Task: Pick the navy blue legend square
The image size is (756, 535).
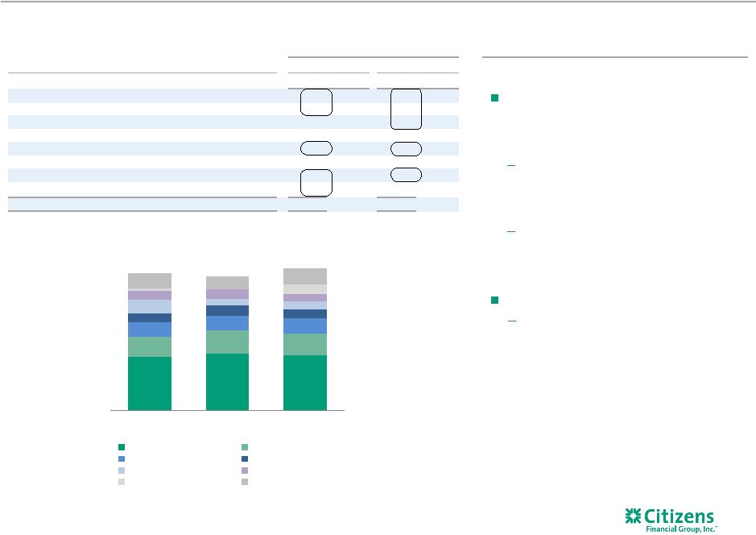Action: click(245, 458)
